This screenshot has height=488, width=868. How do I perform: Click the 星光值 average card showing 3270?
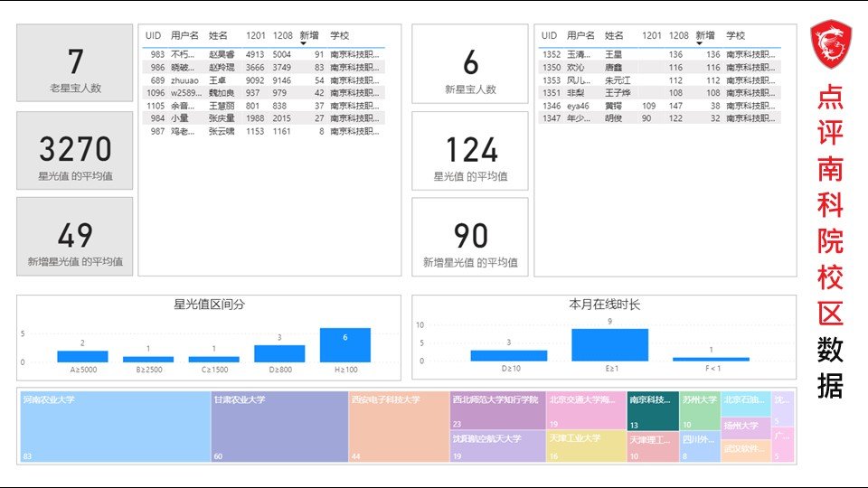tap(74, 156)
